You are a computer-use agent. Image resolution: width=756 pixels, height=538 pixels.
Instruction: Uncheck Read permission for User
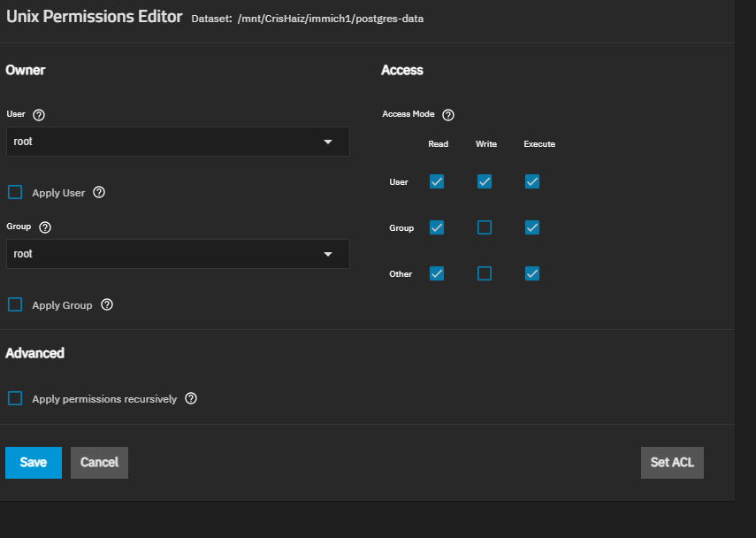(x=437, y=181)
